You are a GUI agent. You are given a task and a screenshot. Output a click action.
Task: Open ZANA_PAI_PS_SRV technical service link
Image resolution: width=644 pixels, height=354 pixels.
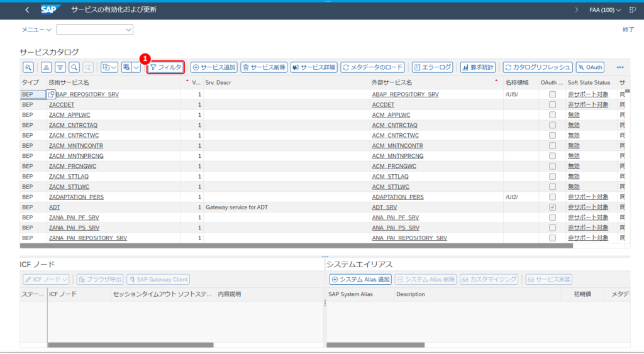click(74, 228)
